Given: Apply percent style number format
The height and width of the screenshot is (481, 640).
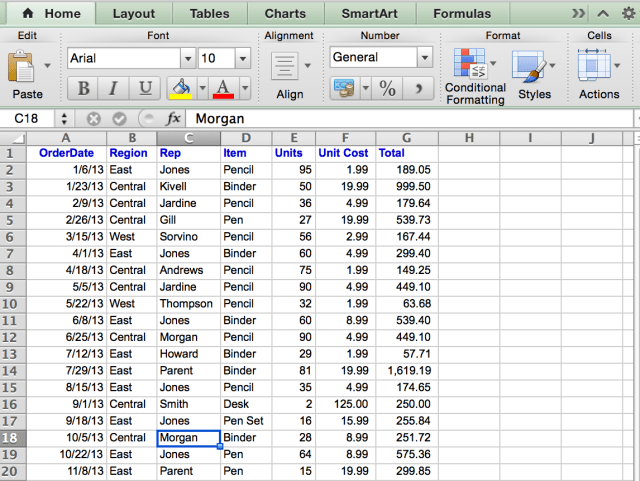Looking at the screenshot, I should (387, 88).
